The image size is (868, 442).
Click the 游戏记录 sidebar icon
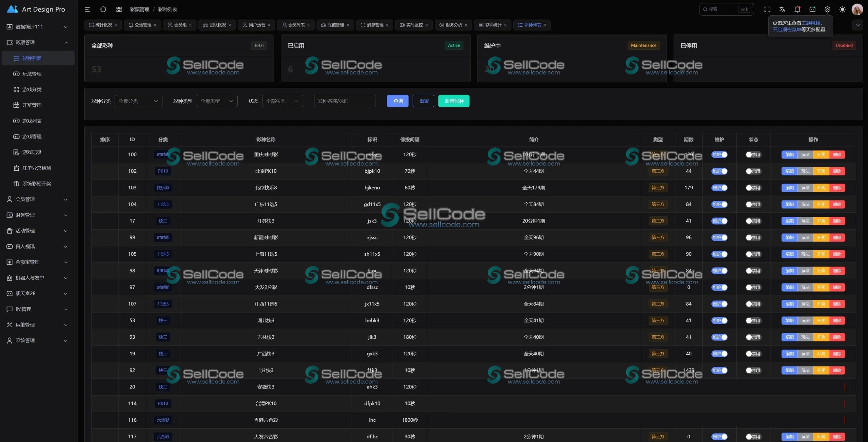[x=16, y=152]
